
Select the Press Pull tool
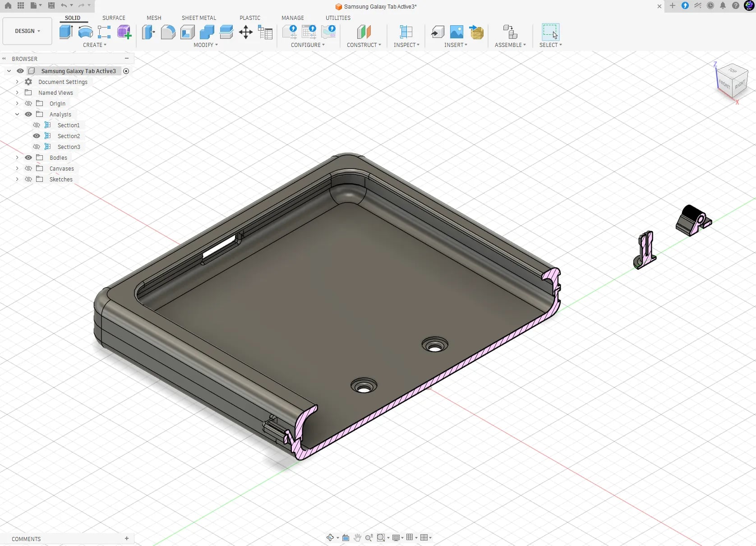[148, 32]
